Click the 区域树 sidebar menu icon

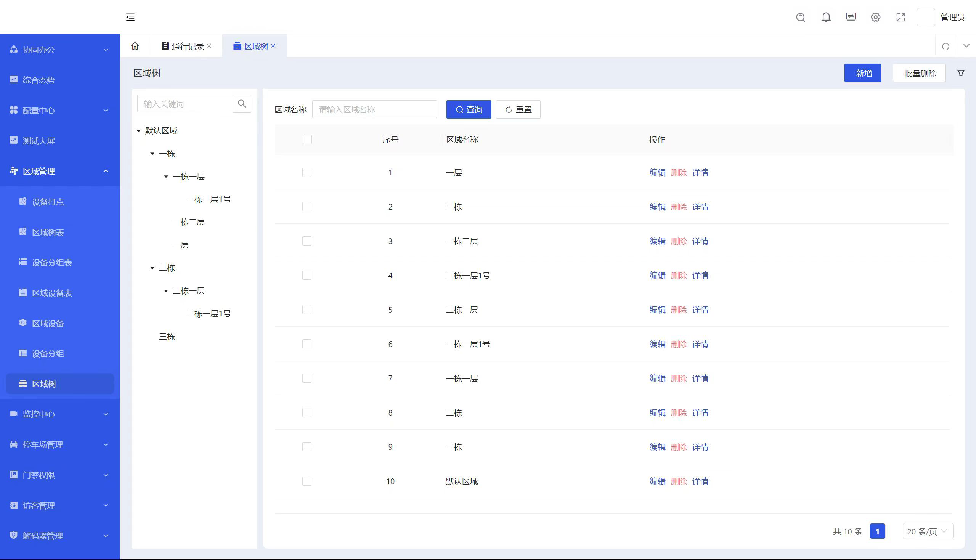coord(23,384)
